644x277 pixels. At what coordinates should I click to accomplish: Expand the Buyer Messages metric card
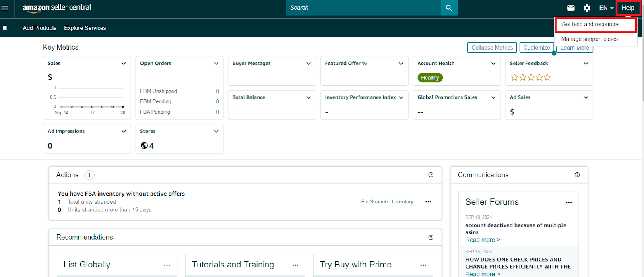[309, 64]
